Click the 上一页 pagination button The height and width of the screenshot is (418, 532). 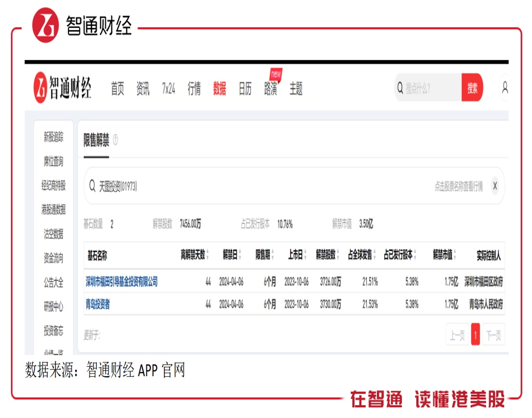(x=457, y=335)
